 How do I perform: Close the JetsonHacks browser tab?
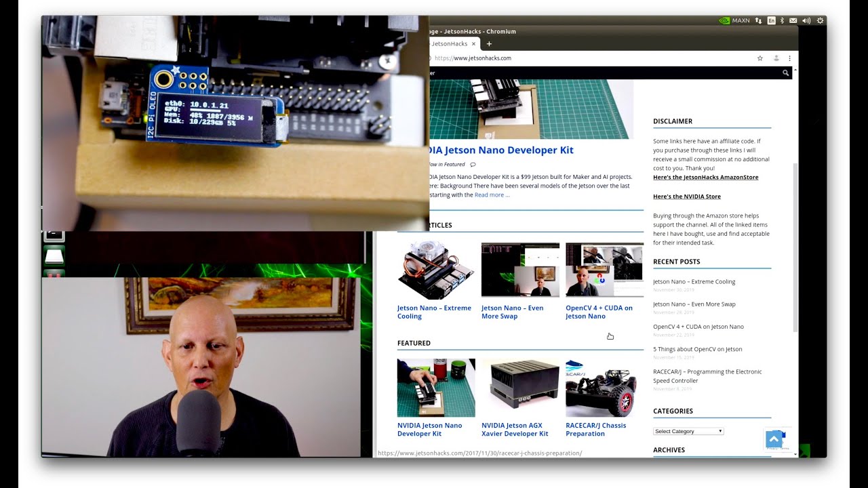tap(474, 44)
